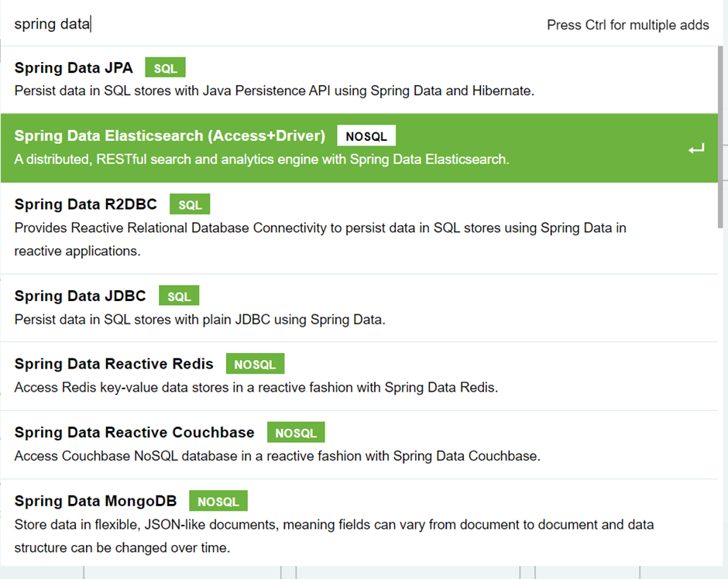
Task: Select the Spring Data Reactive Redis dependency
Action: [x=359, y=376]
